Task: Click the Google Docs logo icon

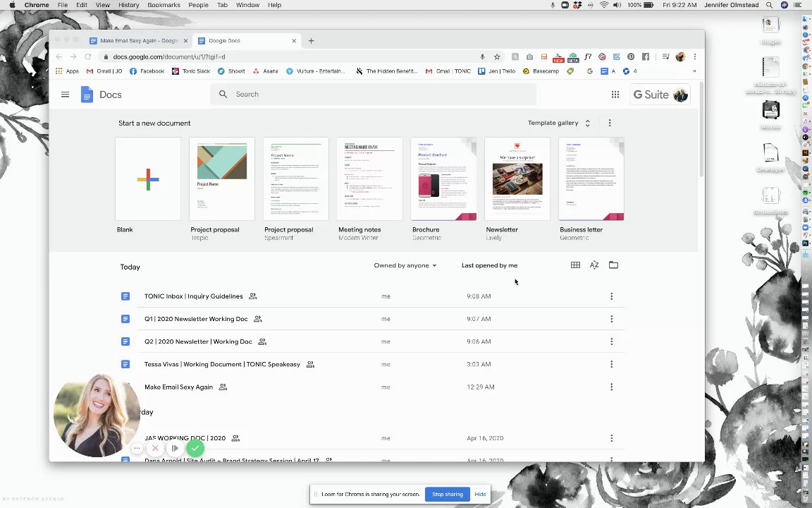Action: (x=87, y=95)
